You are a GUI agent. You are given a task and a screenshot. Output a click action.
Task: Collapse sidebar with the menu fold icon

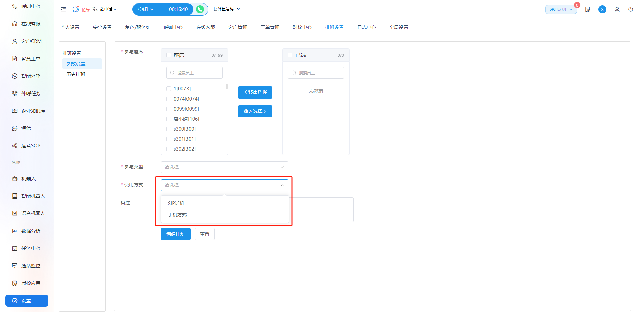point(63,9)
